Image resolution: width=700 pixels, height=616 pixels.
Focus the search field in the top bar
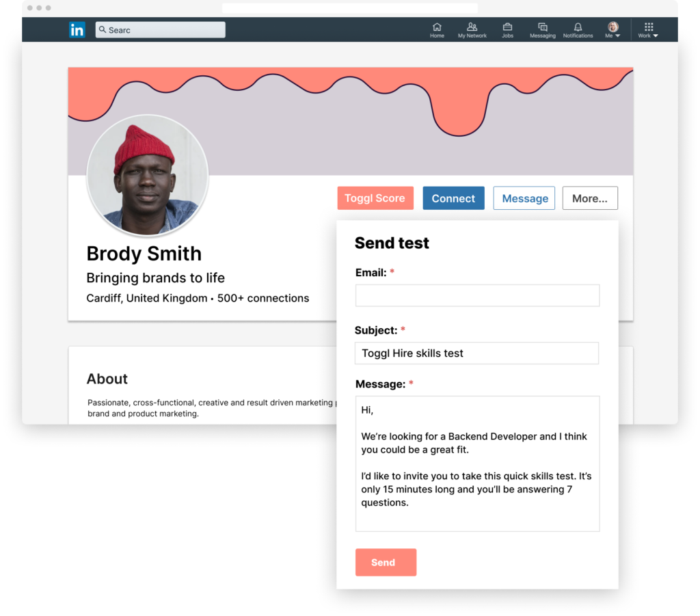[x=164, y=29]
